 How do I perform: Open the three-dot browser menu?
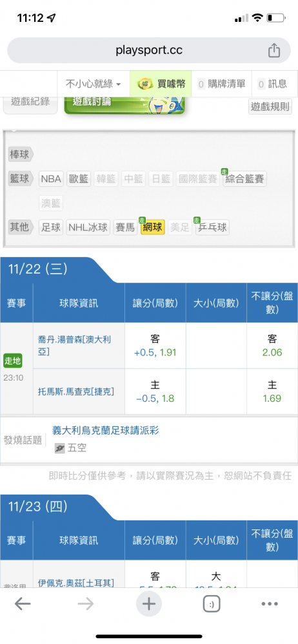pyautogui.click(x=270, y=604)
